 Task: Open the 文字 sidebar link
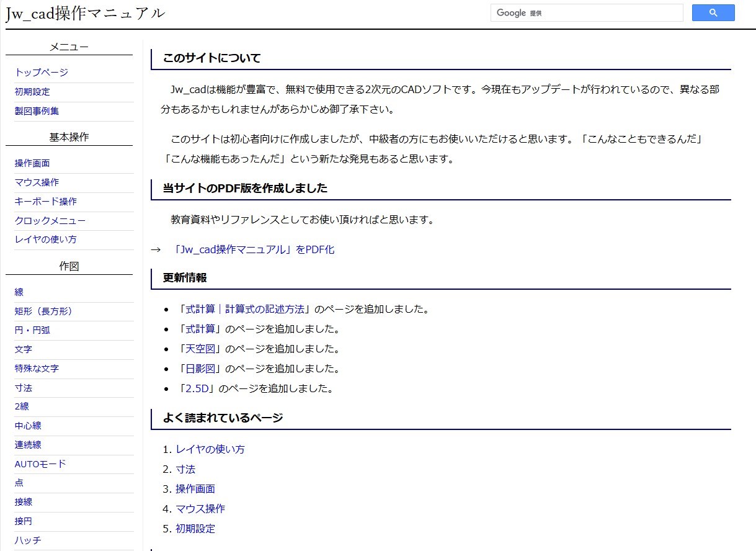(24, 349)
